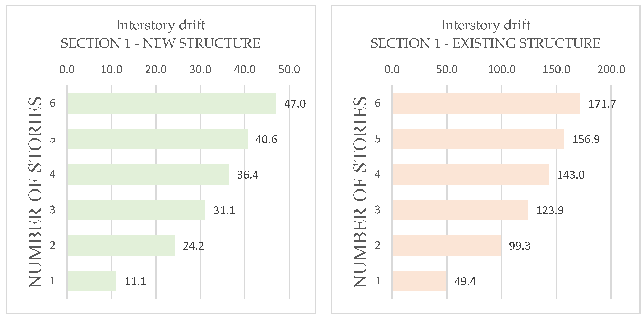Click the orange bar for story 1
The image size is (644, 318).
click(x=420, y=281)
